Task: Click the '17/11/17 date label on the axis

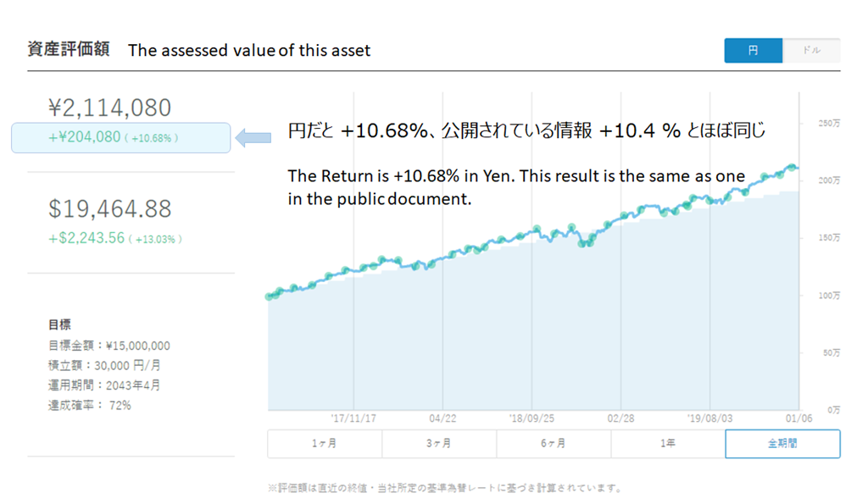Action: click(353, 418)
